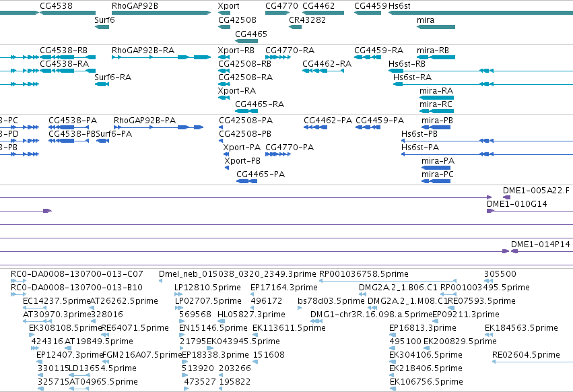Select protein Xport-PB
The image size is (573, 392).
pyautogui.click(x=242, y=161)
